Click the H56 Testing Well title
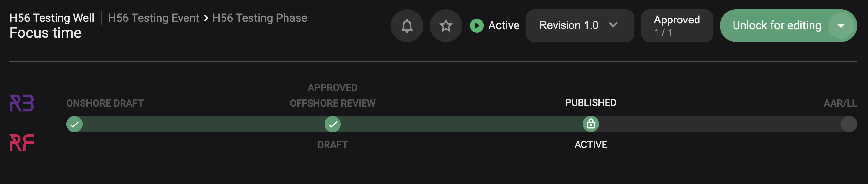The image size is (868, 184). point(52,18)
